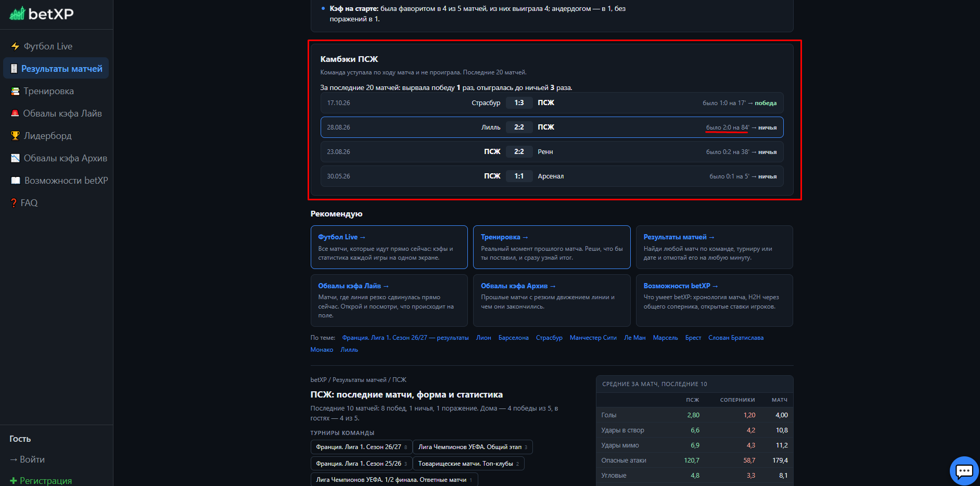Open Обвалы кэфа Лайв siren icon
The image size is (980, 486).
[15, 113]
